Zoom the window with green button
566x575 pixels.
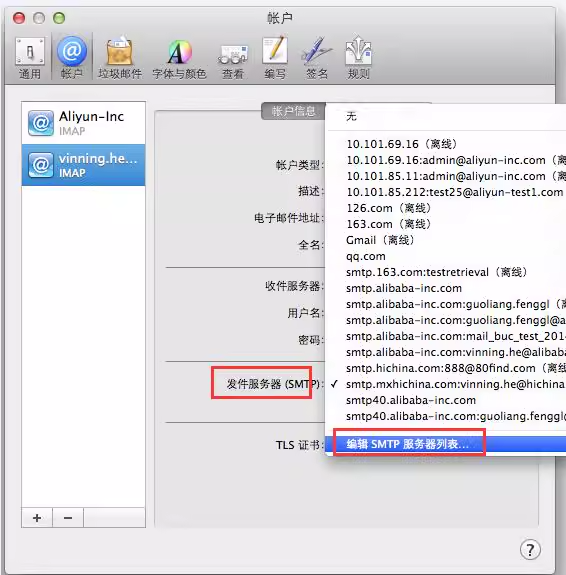pyautogui.click(x=59, y=18)
